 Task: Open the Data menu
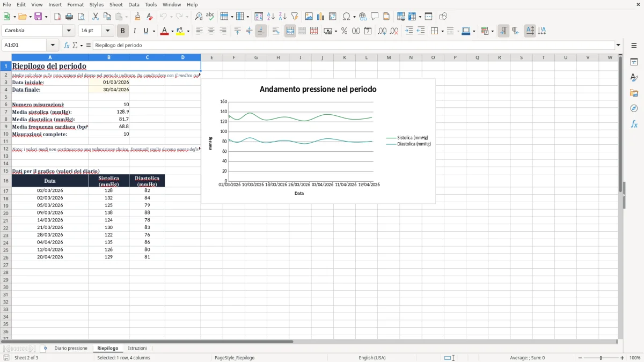pos(134,4)
